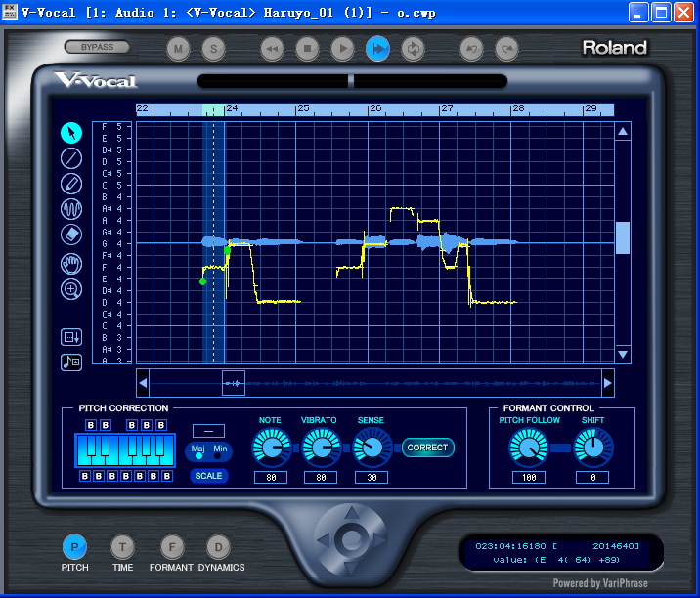Select the vibrato wave tool
This screenshot has height=598, width=700.
click(71, 209)
